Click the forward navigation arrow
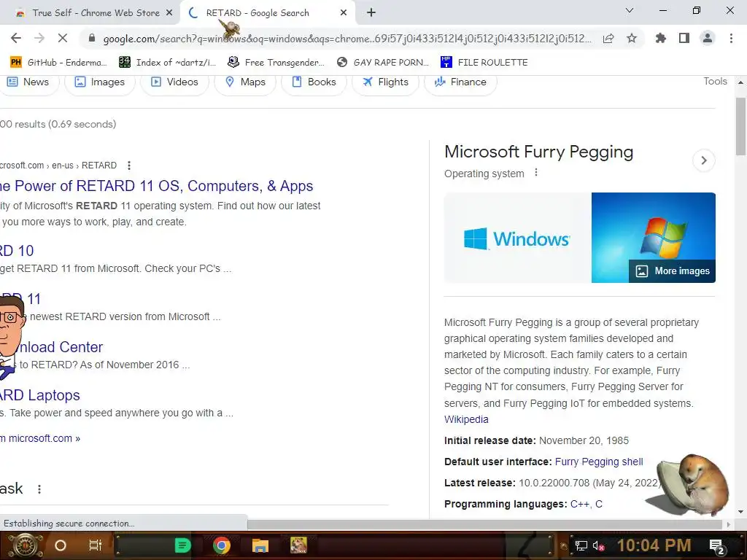This screenshot has height=560, width=747. coord(39,38)
